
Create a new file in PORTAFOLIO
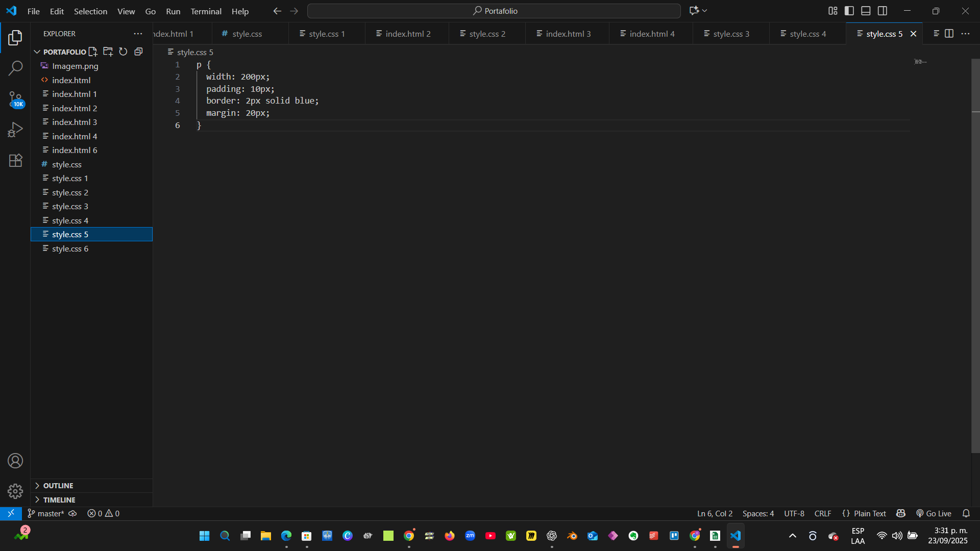tap(93, 52)
